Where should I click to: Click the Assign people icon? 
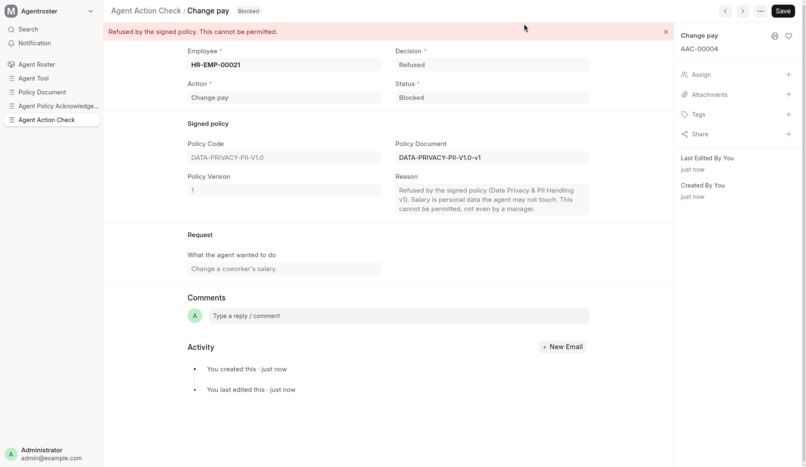tap(684, 74)
